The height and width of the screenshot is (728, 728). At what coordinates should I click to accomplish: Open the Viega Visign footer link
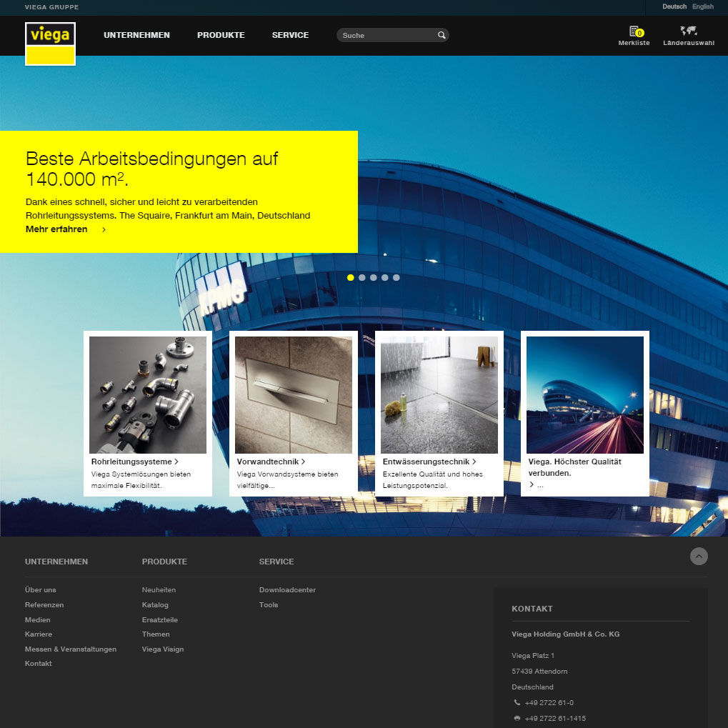[162, 649]
